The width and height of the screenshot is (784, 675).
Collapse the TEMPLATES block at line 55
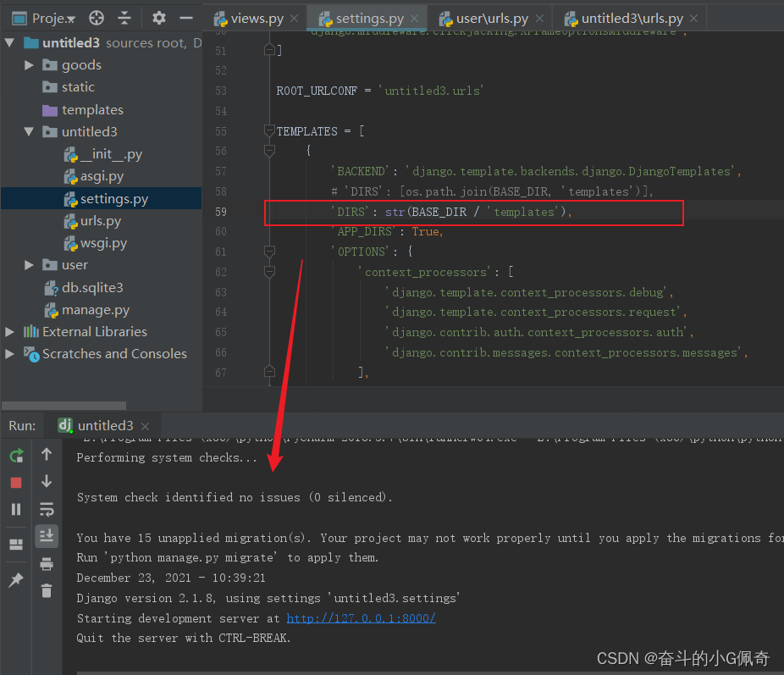270,131
